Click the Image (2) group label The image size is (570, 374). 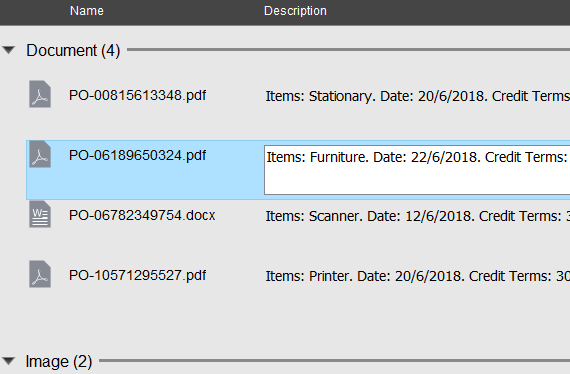[59, 361]
